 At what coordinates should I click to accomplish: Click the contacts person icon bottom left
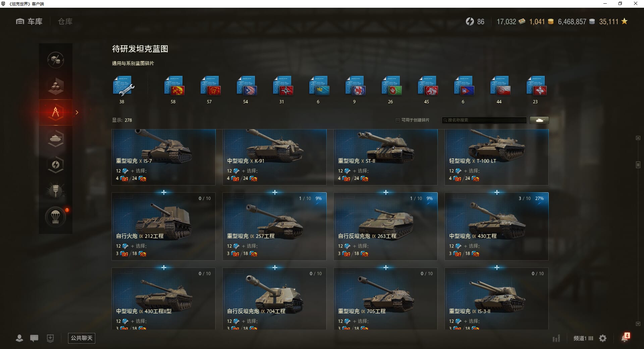tap(19, 338)
